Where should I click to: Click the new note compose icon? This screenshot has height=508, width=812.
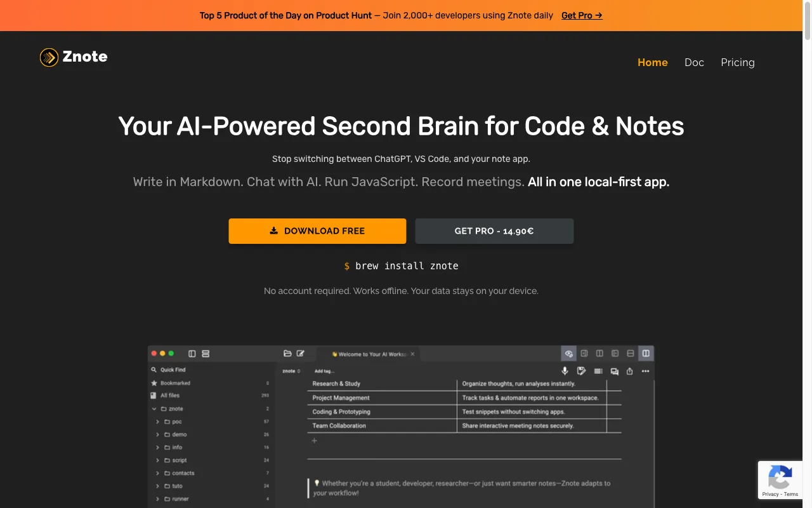[x=301, y=354]
